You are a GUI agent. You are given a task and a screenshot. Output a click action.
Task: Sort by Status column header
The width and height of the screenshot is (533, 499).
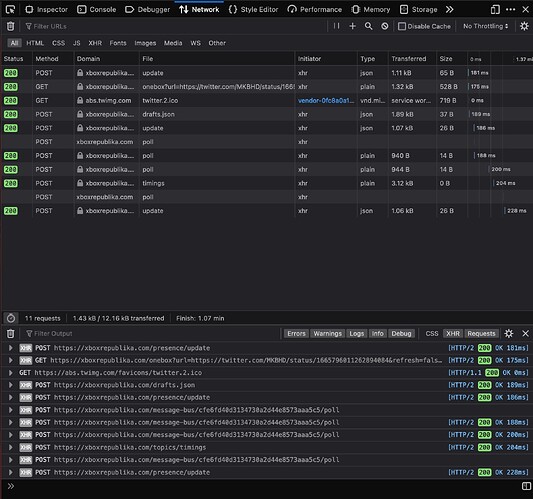[16, 59]
